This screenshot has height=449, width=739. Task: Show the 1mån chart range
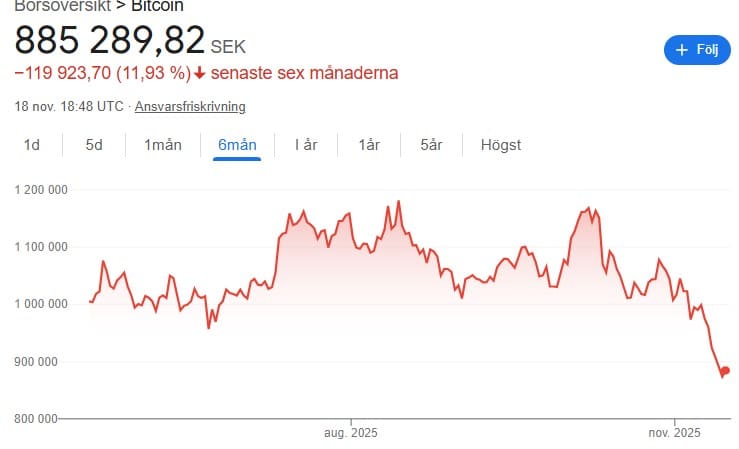(163, 145)
